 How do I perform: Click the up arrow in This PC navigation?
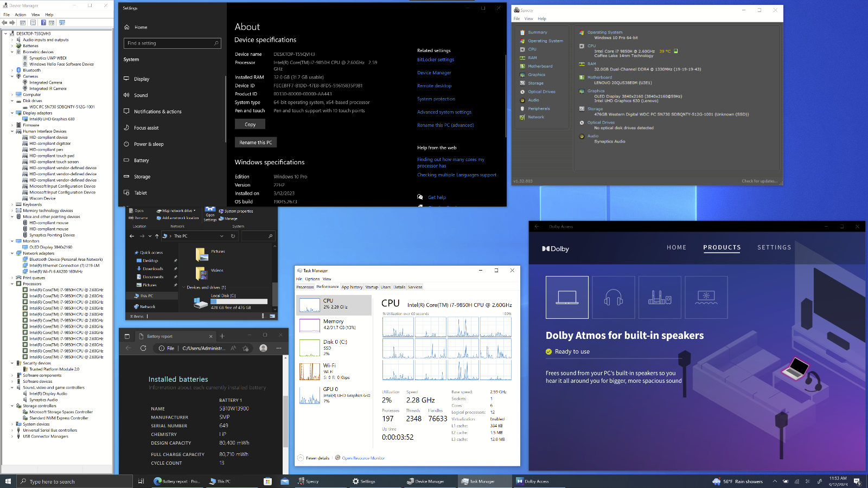(157, 236)
